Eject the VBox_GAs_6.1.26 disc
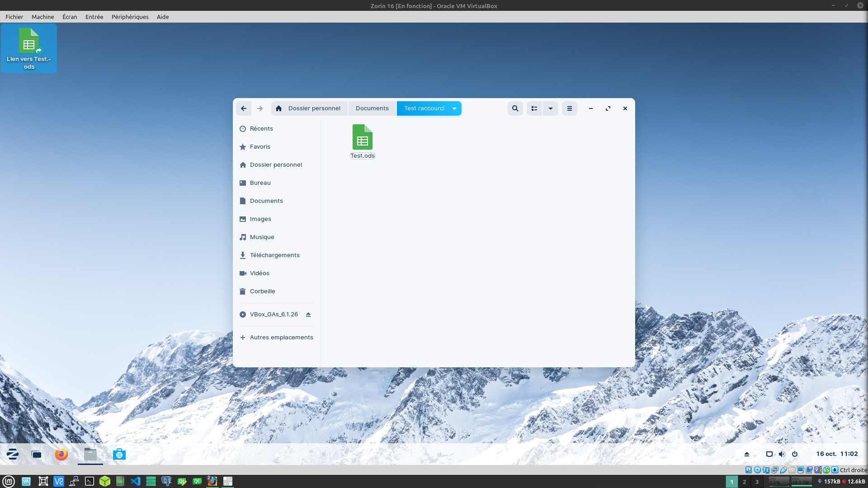This screenshot has width=868, height=488. [308, 314]
